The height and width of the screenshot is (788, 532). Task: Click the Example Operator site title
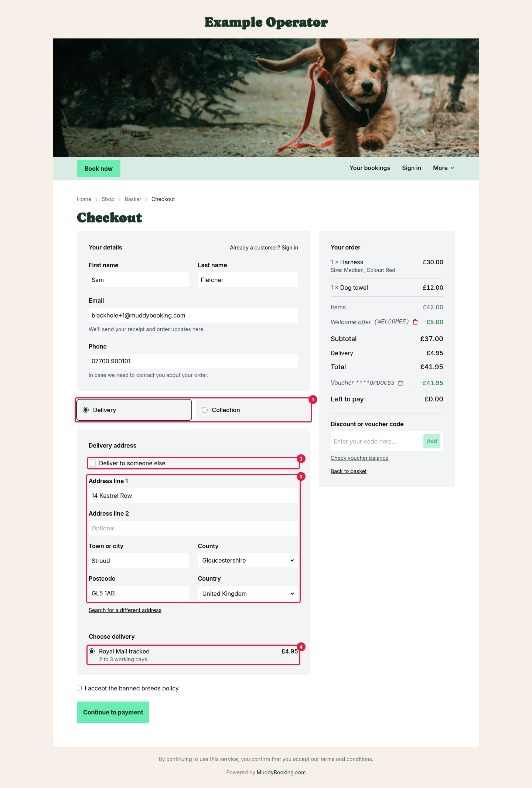coord(266,22)
